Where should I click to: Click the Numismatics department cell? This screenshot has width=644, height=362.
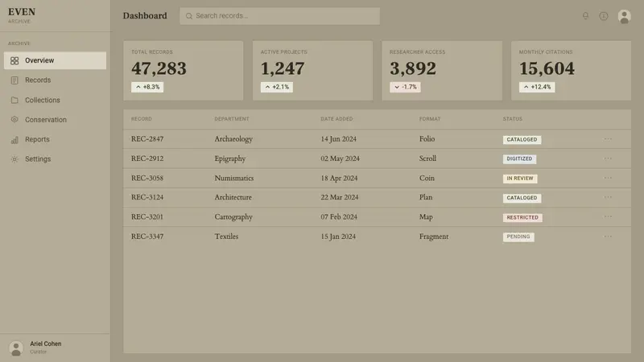[x=234, y=178]
